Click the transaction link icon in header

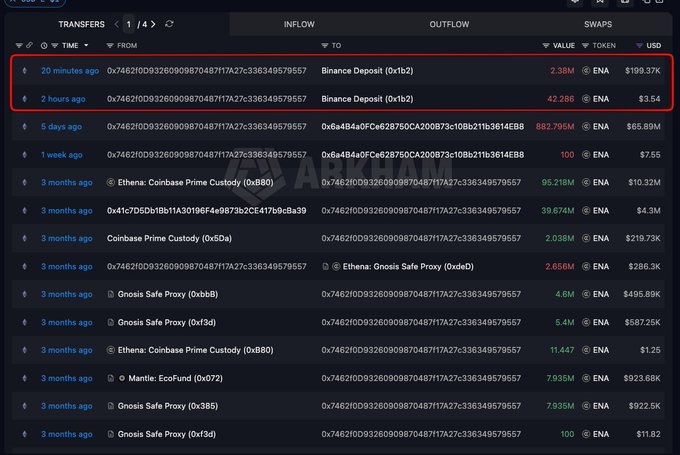29,45
